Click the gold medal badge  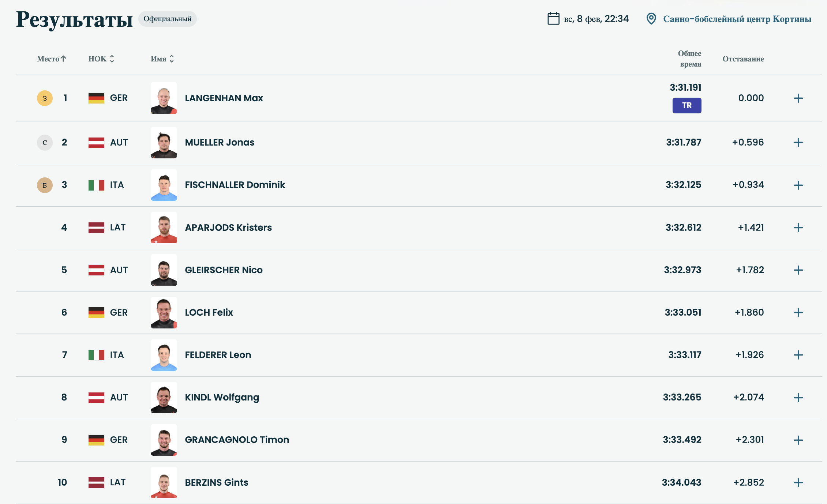[45, 98]
